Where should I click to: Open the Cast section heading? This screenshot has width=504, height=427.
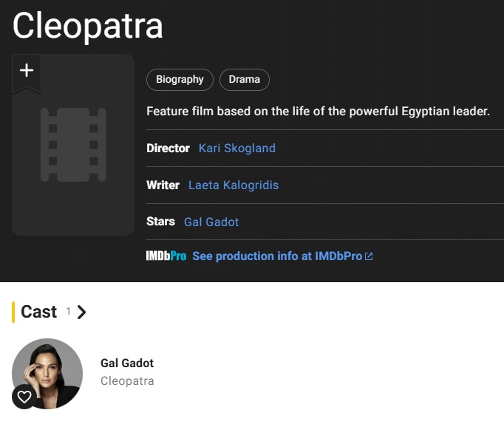[38, 312]
